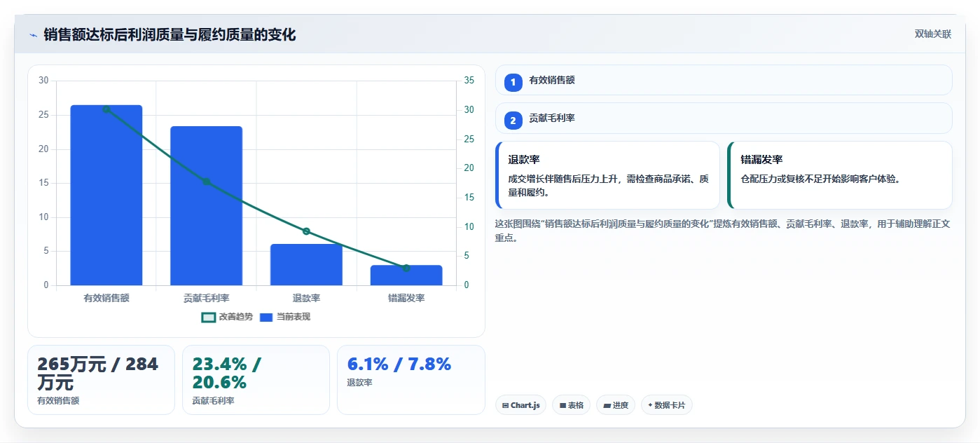Click the 23.4% / 20.6% data card
This screenshot has height=443, width=980.
pos(256,380)
